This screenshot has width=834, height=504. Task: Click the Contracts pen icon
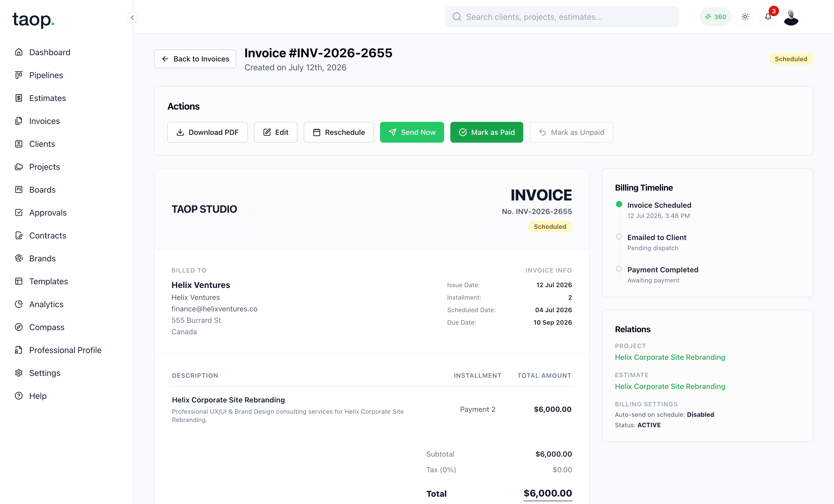19,235
